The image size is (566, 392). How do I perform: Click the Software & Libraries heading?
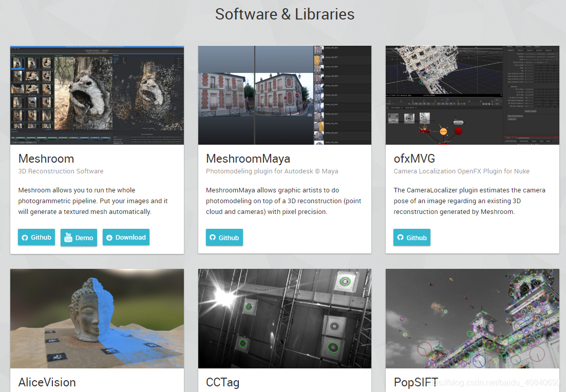[x=285, y=14]
